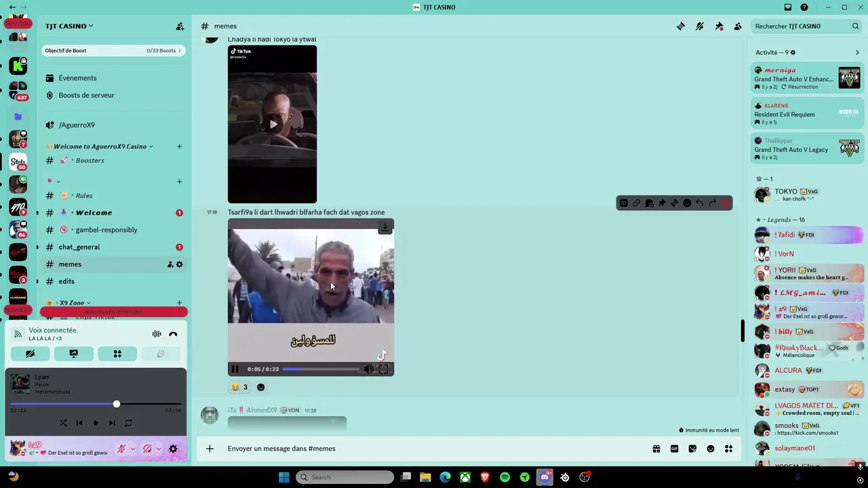Click the add attachment plus button
The image size is (868, 488).
[210, 449]
